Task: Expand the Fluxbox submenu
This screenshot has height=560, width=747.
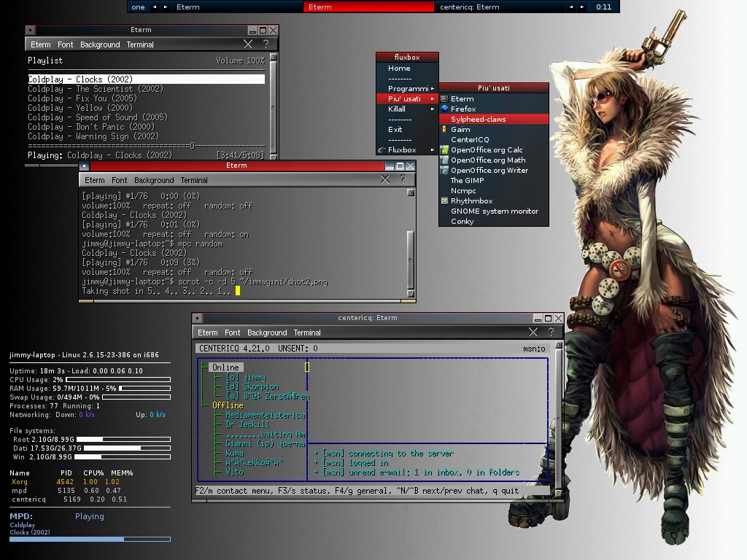Action: coord(407,150)
